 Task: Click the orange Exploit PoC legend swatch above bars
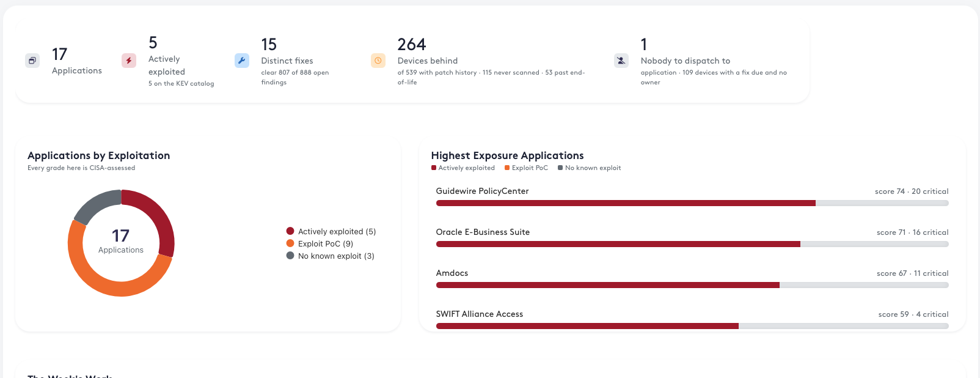click(507, 168)
